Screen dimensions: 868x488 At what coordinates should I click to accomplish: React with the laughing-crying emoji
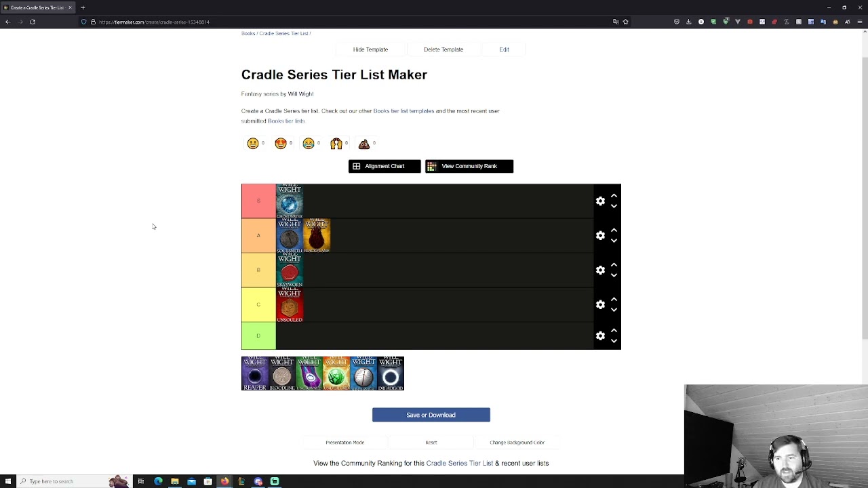(309, 143)
